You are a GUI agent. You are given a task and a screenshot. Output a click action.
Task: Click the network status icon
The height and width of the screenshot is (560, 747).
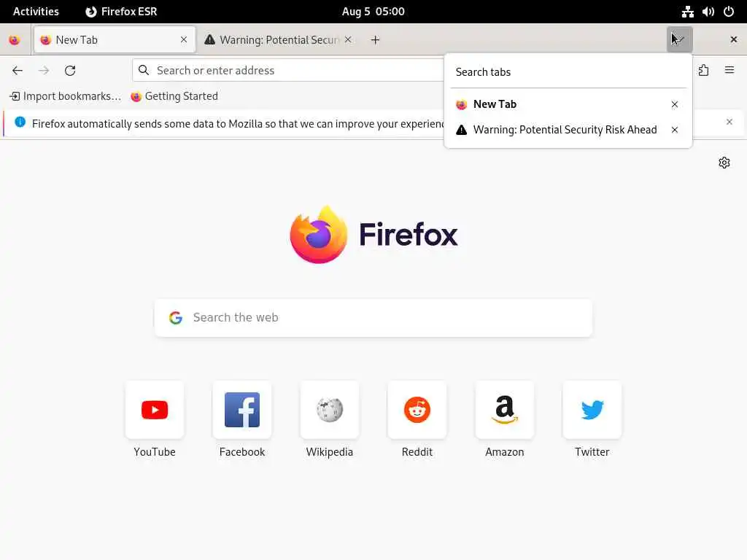pos(687,12)
